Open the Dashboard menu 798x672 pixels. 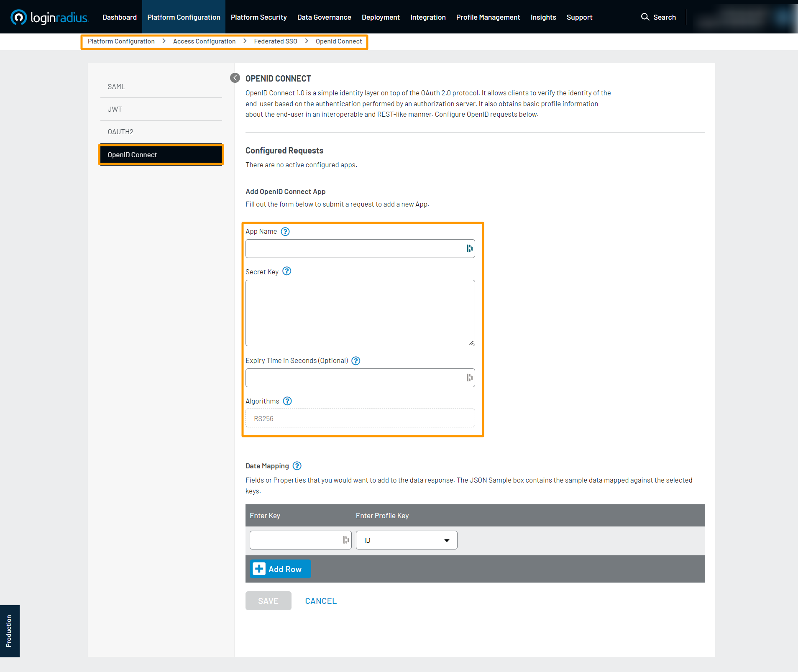pos(120,17)
